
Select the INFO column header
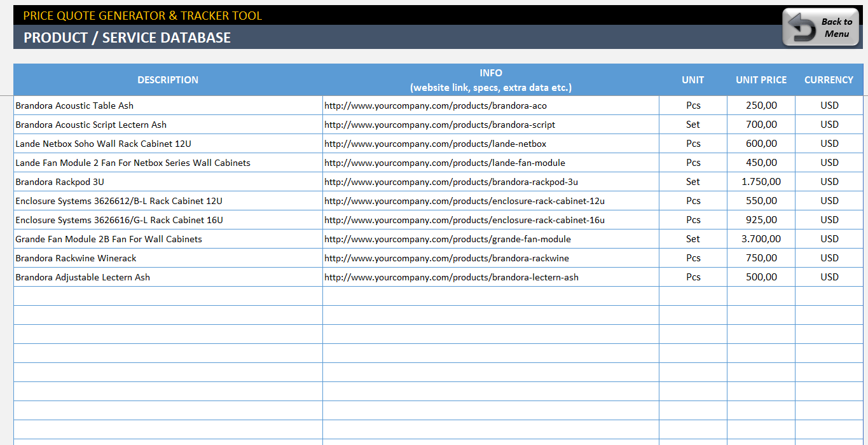click(491, 79)
